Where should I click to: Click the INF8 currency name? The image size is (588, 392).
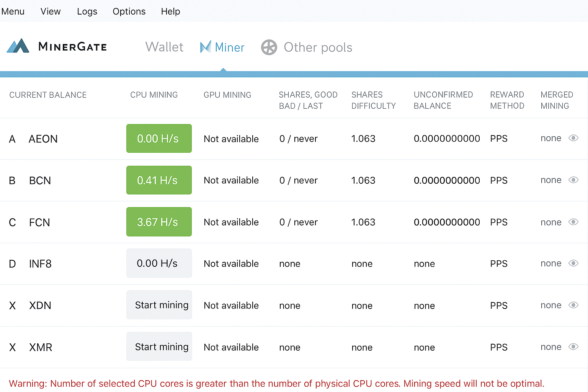pyautogui.click(x=40, y=264)
